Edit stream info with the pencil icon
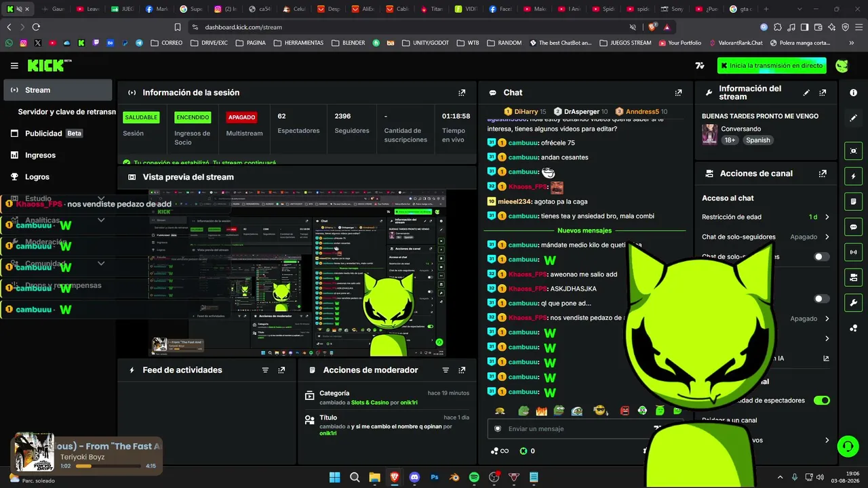The width and height of the screenshot is (868, 488). [x=806, y=93]
